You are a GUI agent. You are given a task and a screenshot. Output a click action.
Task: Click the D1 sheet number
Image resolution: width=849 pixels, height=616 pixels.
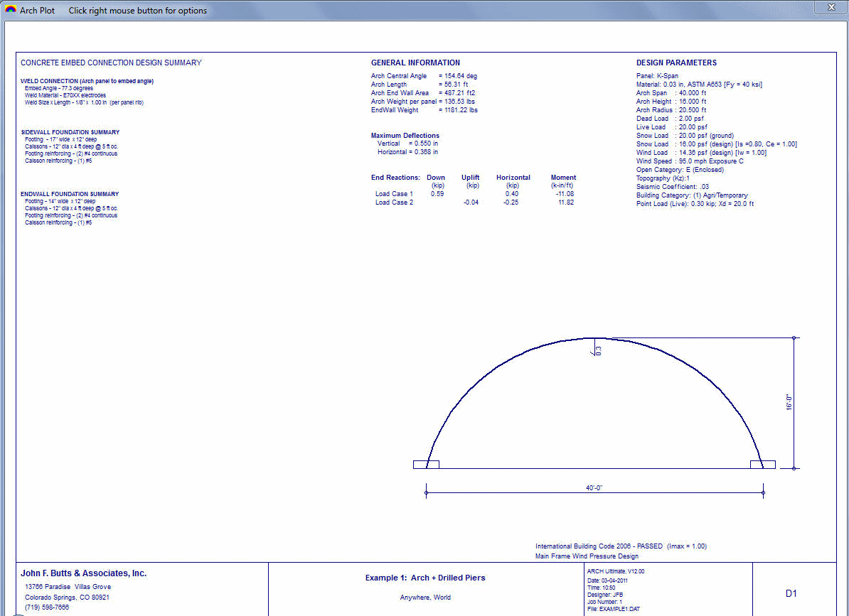click(x=791, y=593)
